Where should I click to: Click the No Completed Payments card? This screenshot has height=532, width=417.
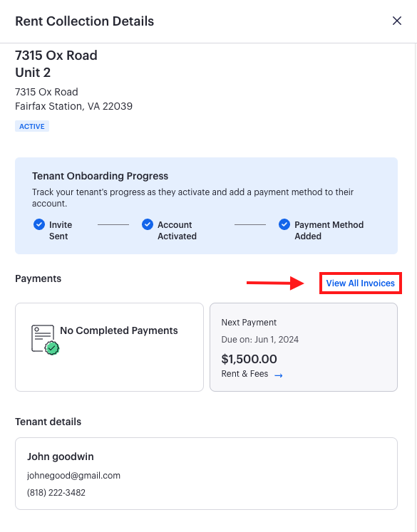(x=109, y=347)
